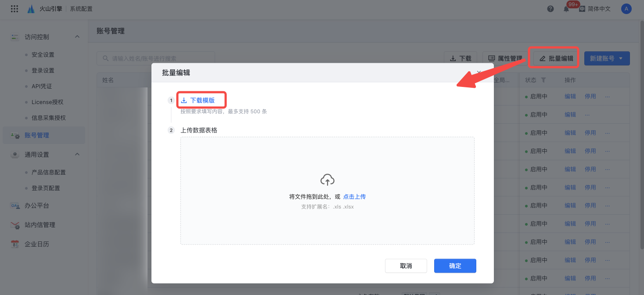Click the 状态 column filter icon
The image size is (644, 295).
point(543,80)
